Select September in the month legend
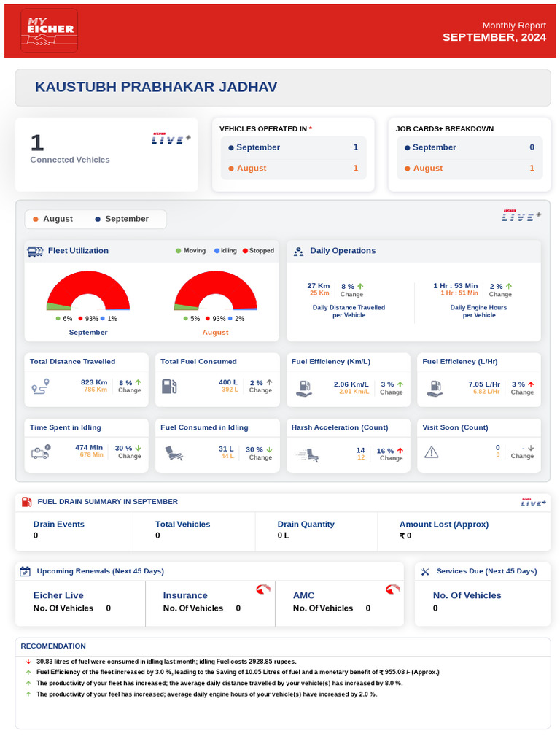The width and height of the screenshot is (560, 747). coord(122,219)
